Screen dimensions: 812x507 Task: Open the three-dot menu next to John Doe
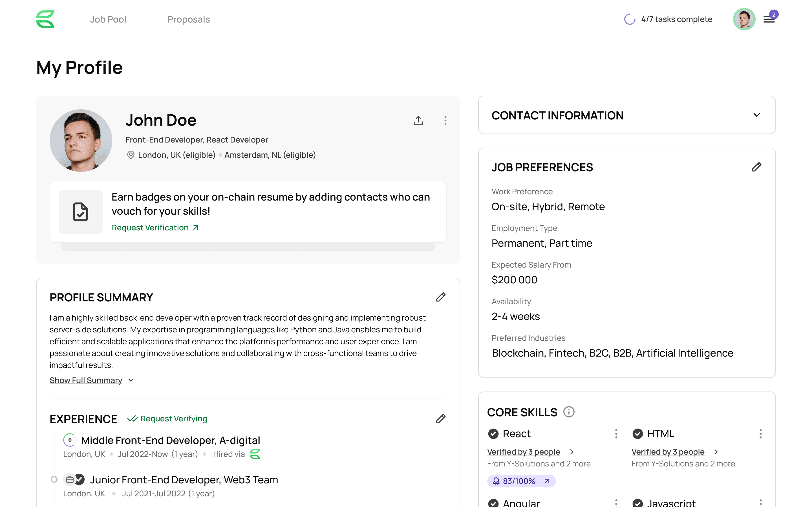pos(445,120)
